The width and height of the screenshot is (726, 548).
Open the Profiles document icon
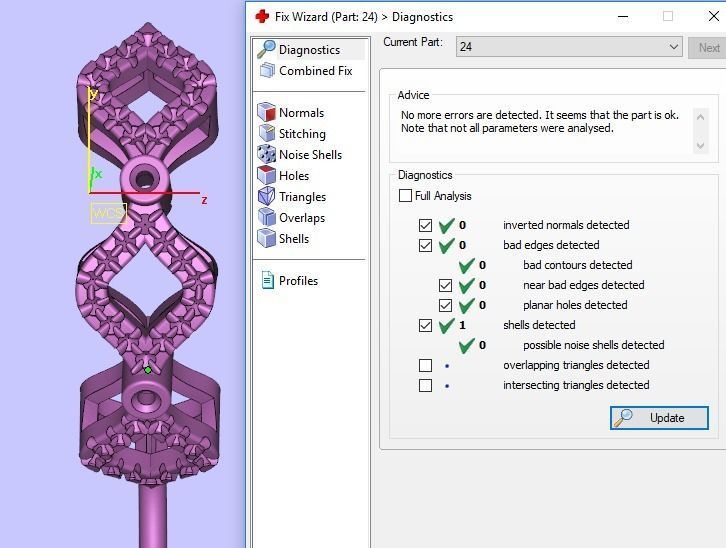[268, 280]
